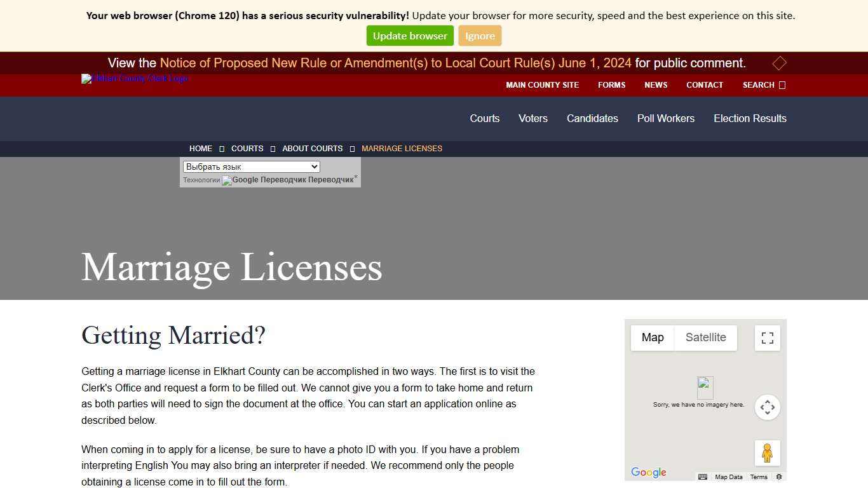This screenshot has width=868, height=488.
Task: Ignore the browser security warning
Action: 480,36
